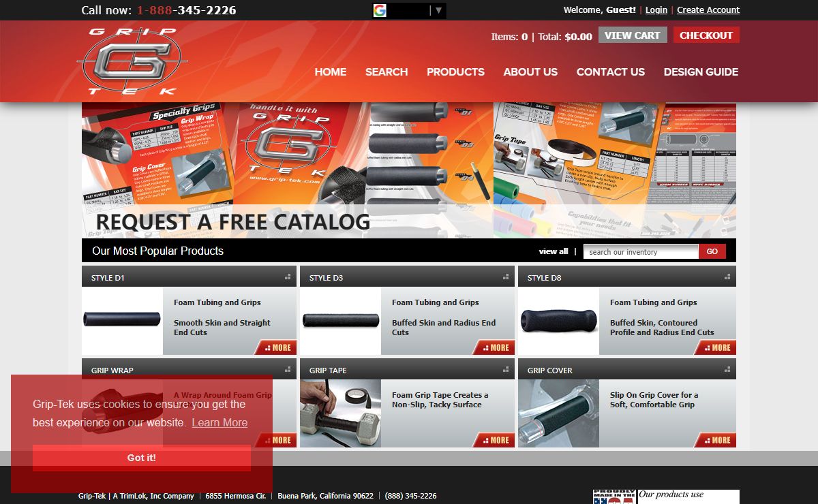Click the STYLE D3 card title
This screenshot has height=504, width=818.
click(326, 278)
